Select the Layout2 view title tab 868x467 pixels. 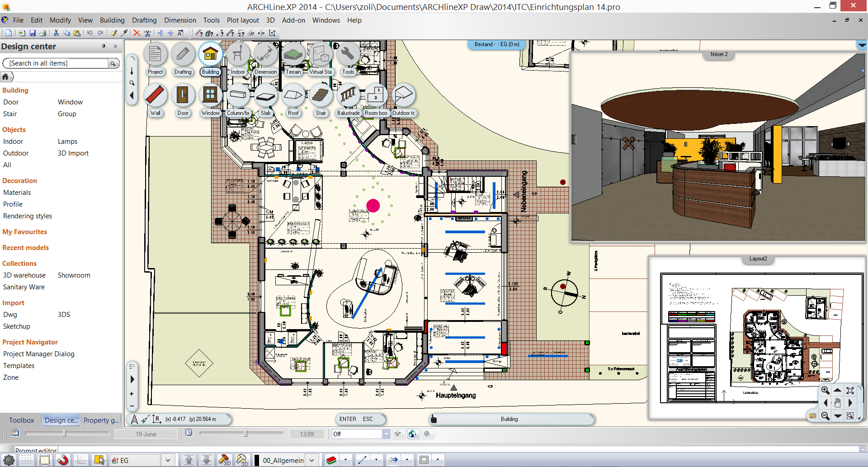pyautogui.click(x=758, y=259)
